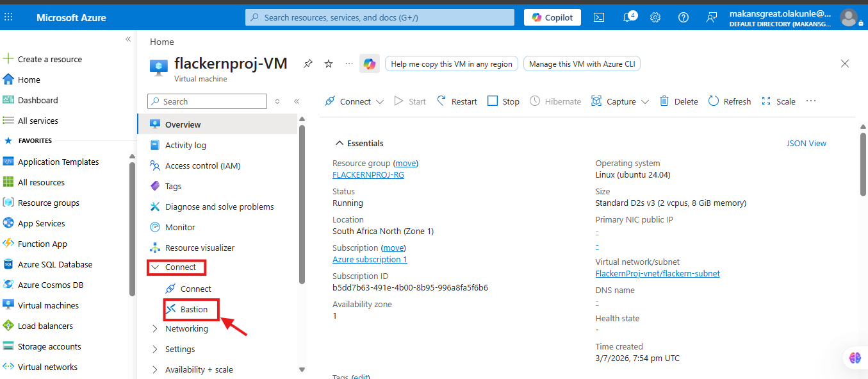Open the notifications bell
Viewport: 868px width, 379px height.
(x=628, y=17)
